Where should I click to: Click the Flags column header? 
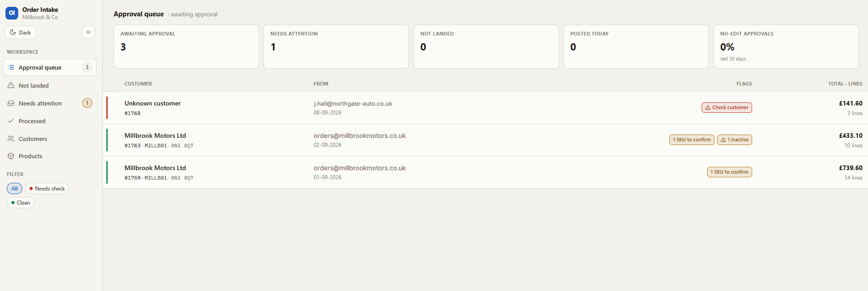click(x=744, y=84)
